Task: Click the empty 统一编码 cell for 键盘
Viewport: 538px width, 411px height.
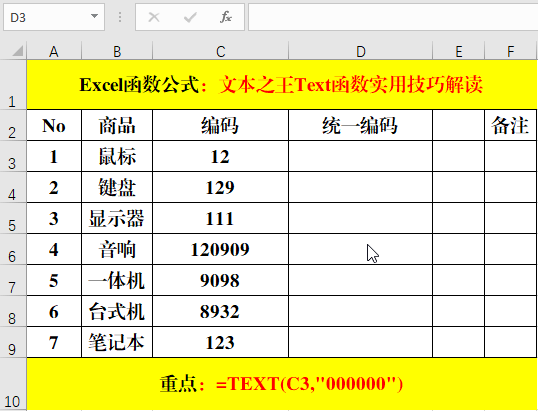Action: click(361, 187)
